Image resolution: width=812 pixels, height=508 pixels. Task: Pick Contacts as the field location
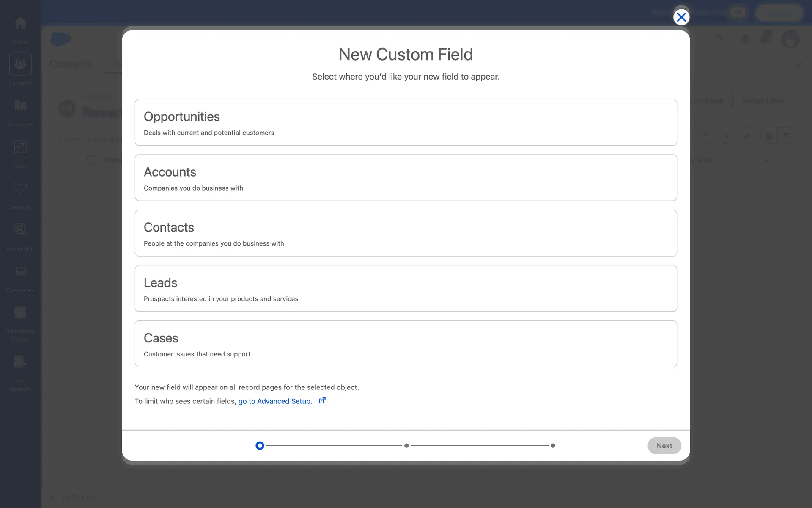click(406, 233)
